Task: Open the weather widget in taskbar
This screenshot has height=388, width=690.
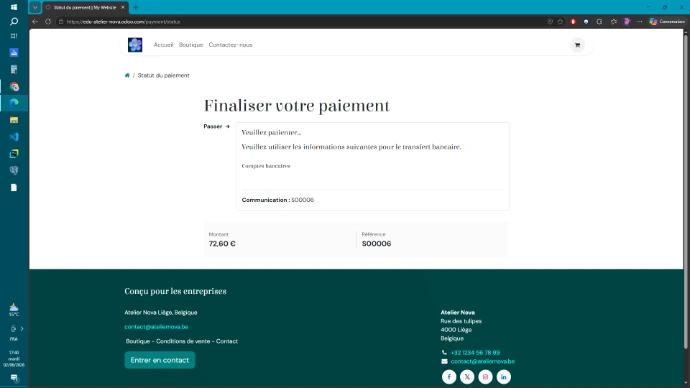Action: (14, 309)
